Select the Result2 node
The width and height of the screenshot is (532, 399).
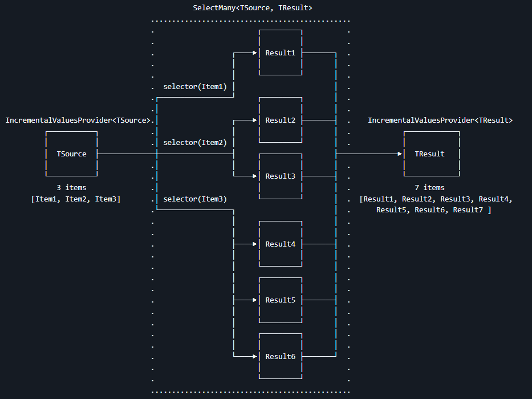coord(280,120)
